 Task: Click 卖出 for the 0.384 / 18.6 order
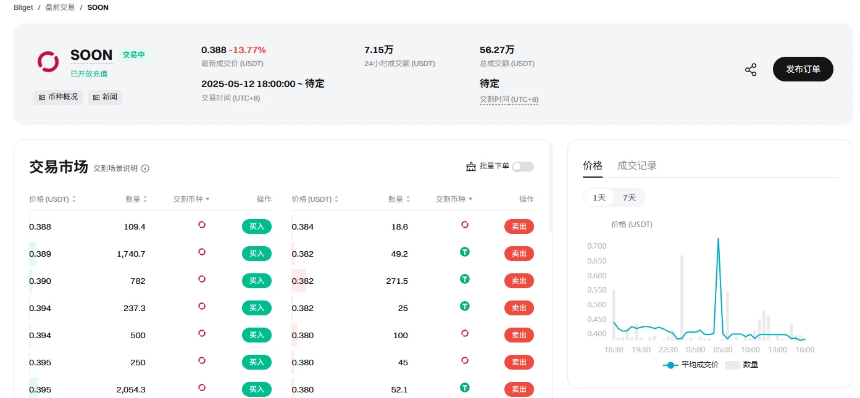point(519,226)
